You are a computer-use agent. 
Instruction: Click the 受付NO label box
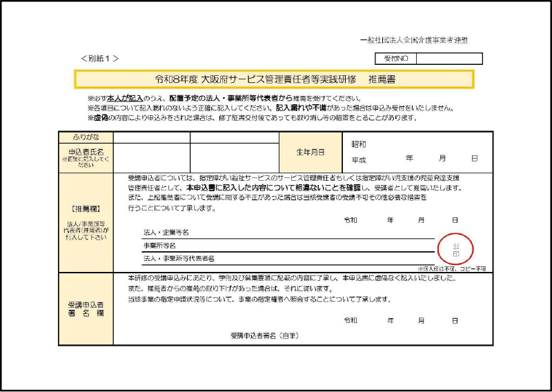click(x=395, y=59)
